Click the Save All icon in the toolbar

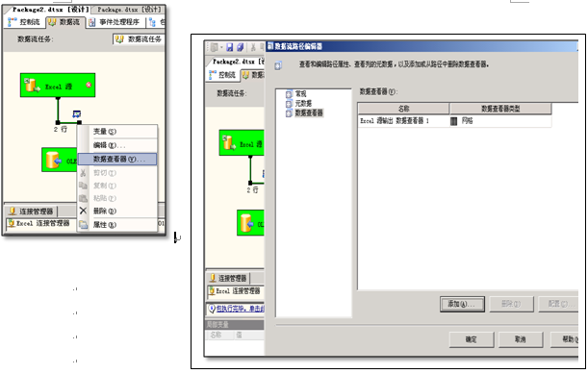tap(240, 47)
